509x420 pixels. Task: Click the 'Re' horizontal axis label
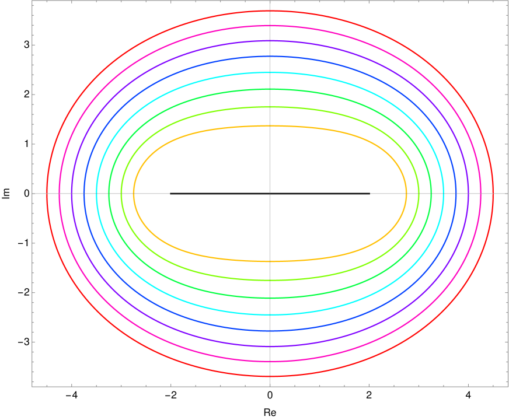point(270,412)
